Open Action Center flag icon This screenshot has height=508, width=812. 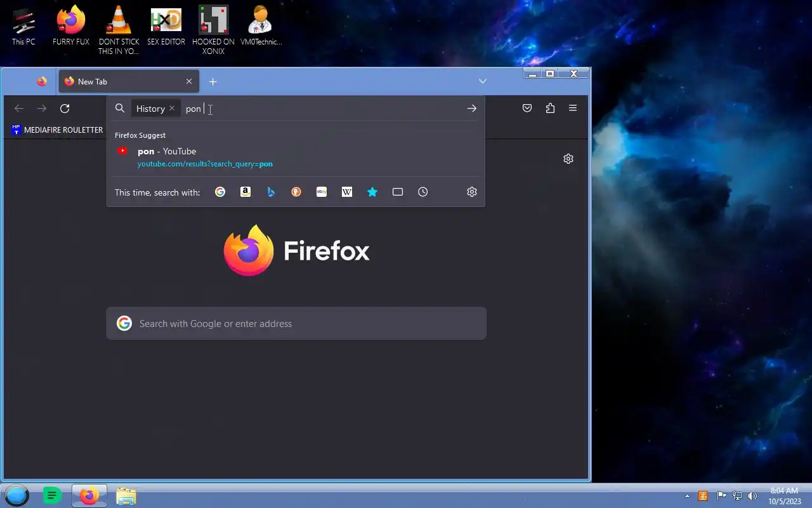pos(721,496)
